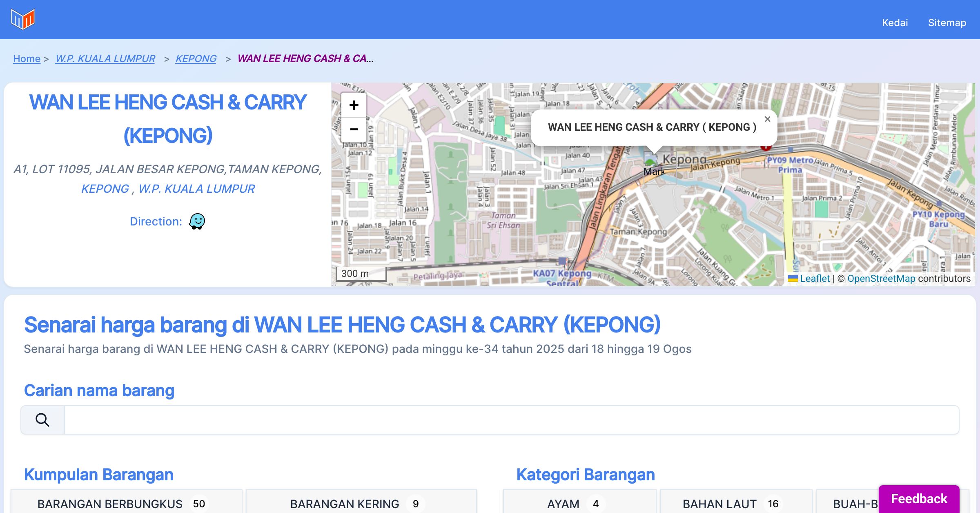
Task: Click the search magnifier icon
Action: [x=42, y=420]
